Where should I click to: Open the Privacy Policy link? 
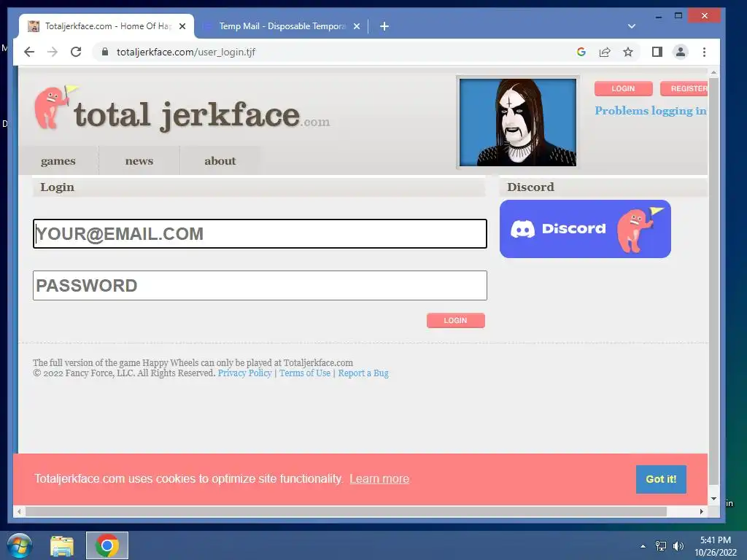[244, 373]
